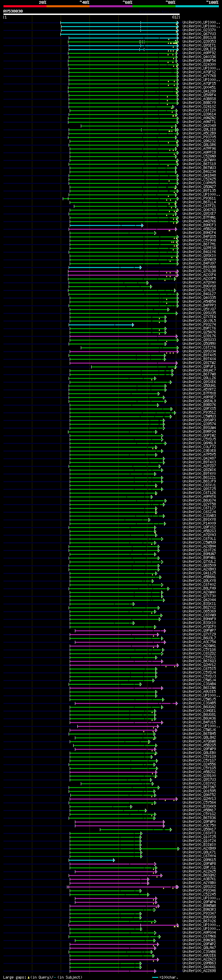Select hit label UniRef100_Q0PIW2
This screenshot has height=980, width=222.
pos(199,436)
